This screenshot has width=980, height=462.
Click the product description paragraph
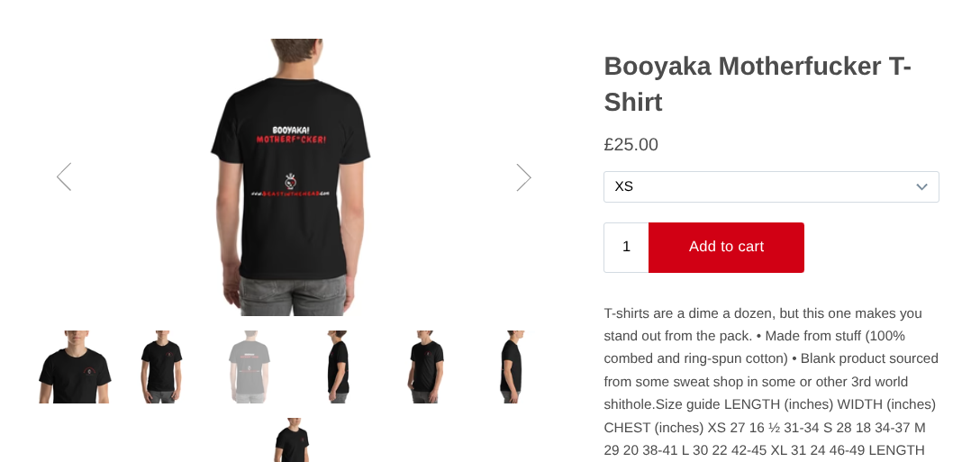pos(771,382)
